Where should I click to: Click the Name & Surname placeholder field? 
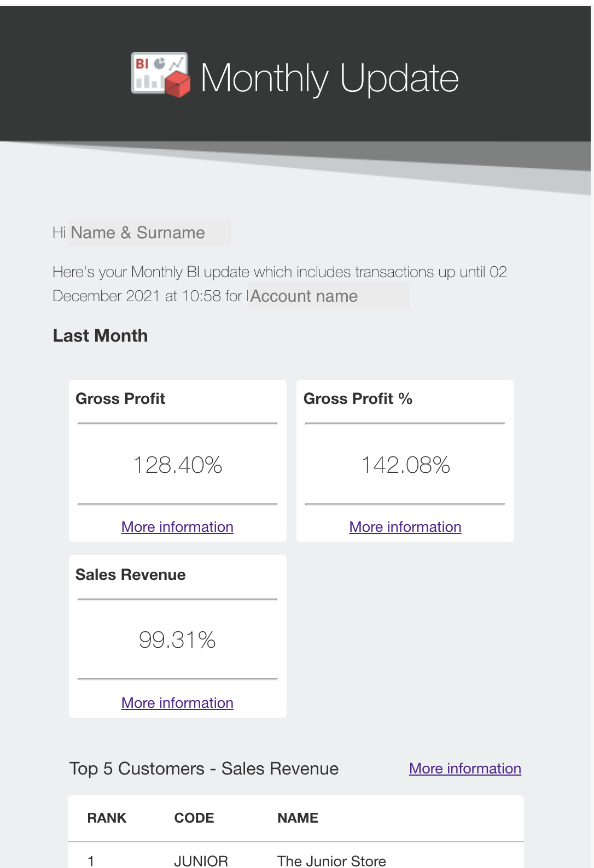[x=149, y=232]
